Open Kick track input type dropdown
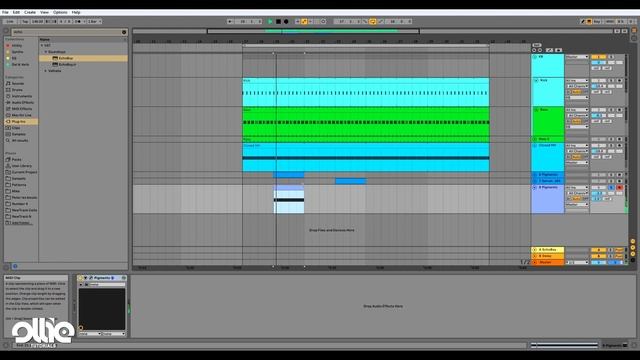The image size is (640, 360). (577, 80)
